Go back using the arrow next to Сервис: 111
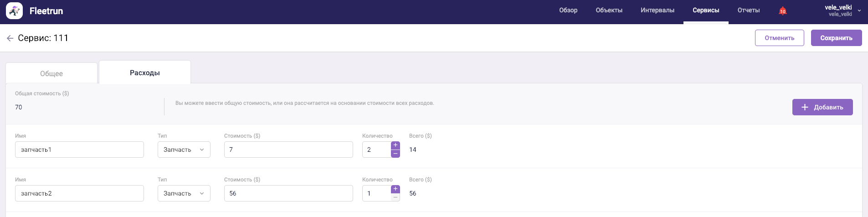 pos(10,38)
